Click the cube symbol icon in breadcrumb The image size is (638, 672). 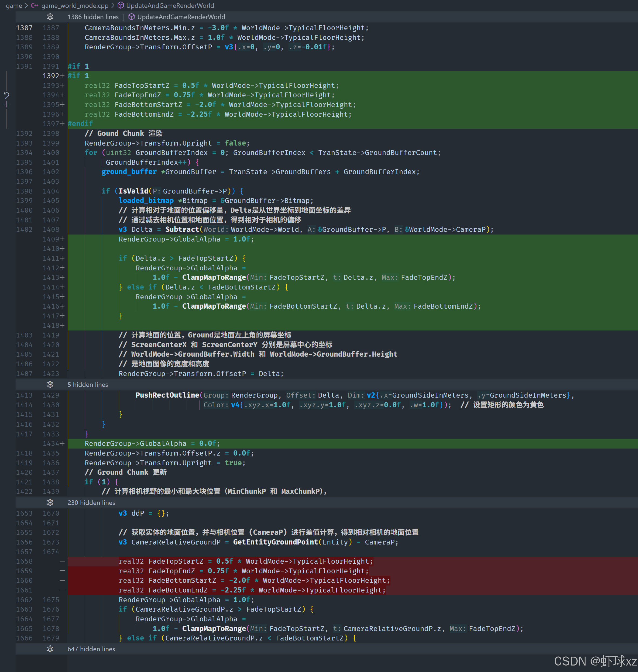pos(120,5)
